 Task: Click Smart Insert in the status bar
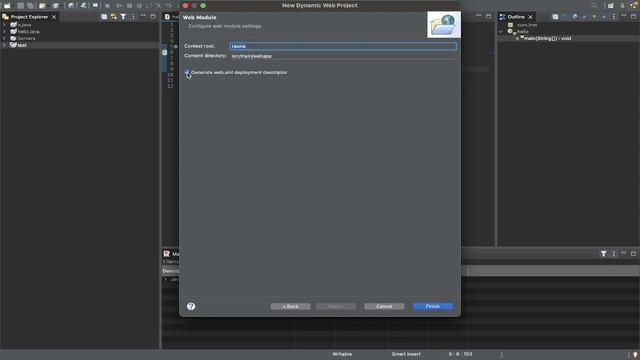click(406, 354)
